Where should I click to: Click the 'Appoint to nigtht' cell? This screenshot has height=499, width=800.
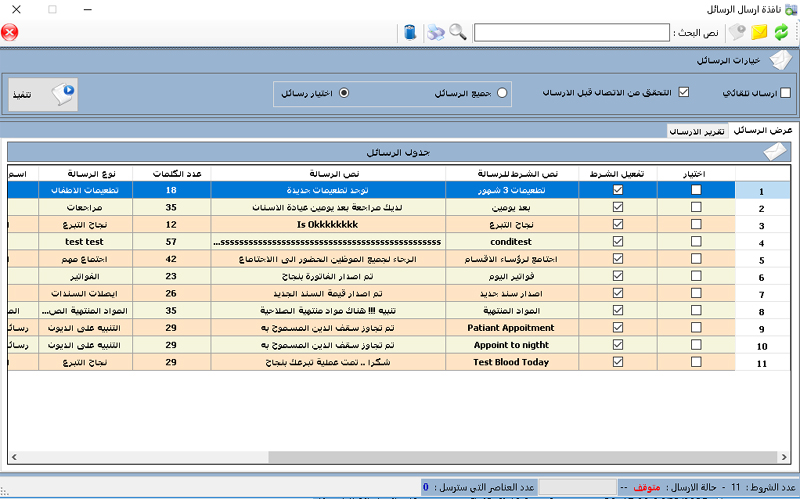[512, 345]
